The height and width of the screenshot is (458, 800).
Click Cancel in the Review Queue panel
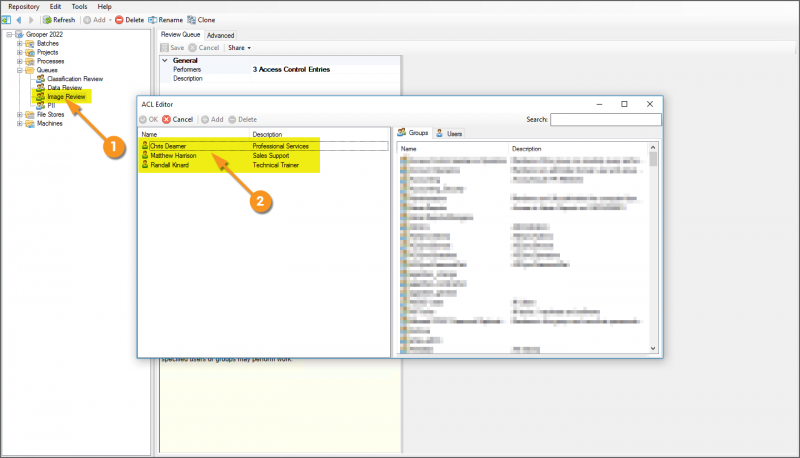pyautogui.click(x=204, y=47)
